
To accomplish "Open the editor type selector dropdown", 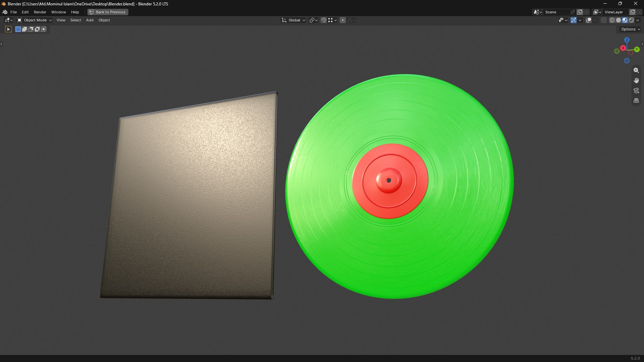I will click(x=8, y=20).
